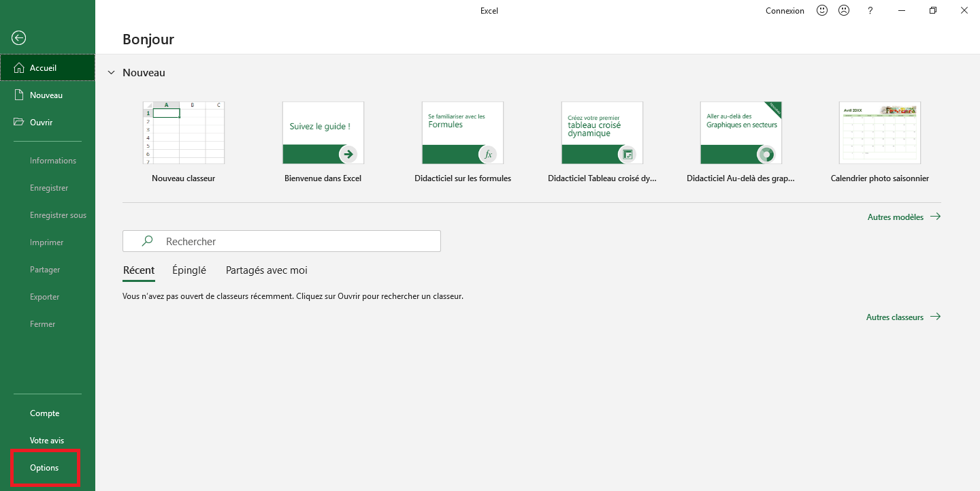The image size is (980, 491).
Task: Minimize the Excel window
Action: (902, 10)
